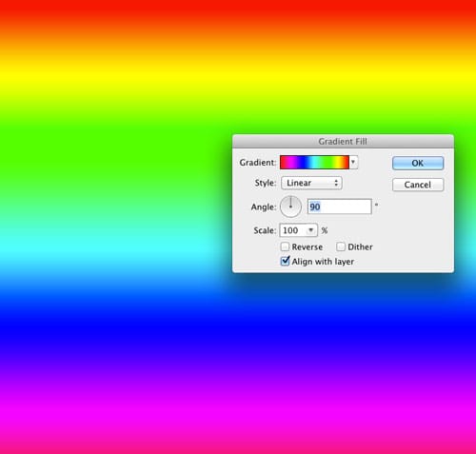Open the Scale percentage dropdown arrow
The image size is (476, 454).
(x=311, y=230)
